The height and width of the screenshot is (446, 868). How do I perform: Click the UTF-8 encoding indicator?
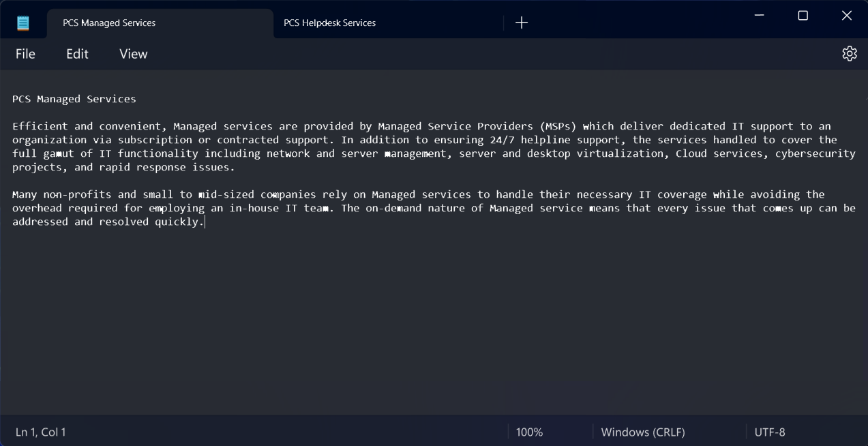point(770,432)
